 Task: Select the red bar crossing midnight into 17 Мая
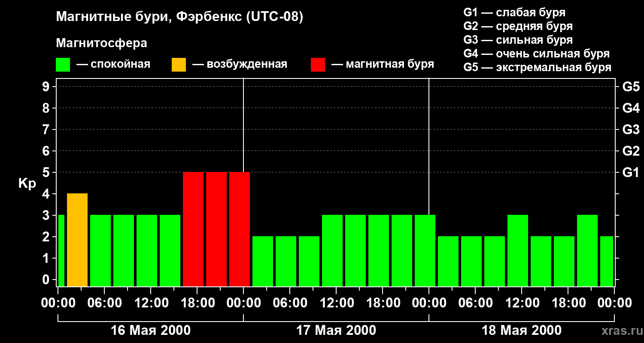pyautogui.click(x=240, y=229)
